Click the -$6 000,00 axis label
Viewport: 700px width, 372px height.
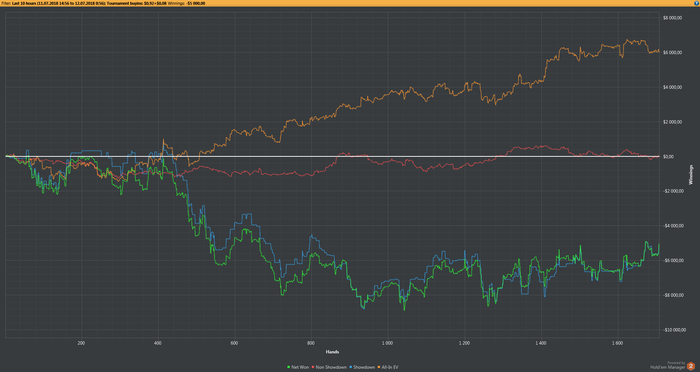click(673, 260)
